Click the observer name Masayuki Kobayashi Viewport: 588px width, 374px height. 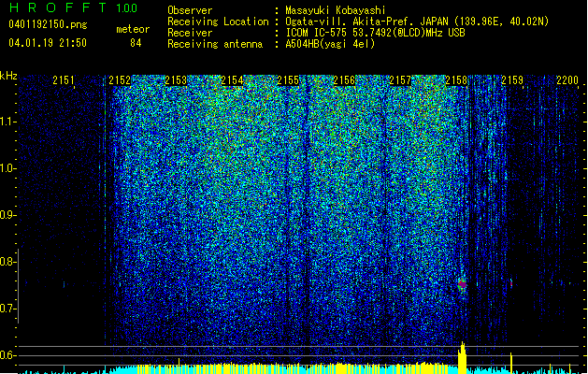tap(336, 10)
